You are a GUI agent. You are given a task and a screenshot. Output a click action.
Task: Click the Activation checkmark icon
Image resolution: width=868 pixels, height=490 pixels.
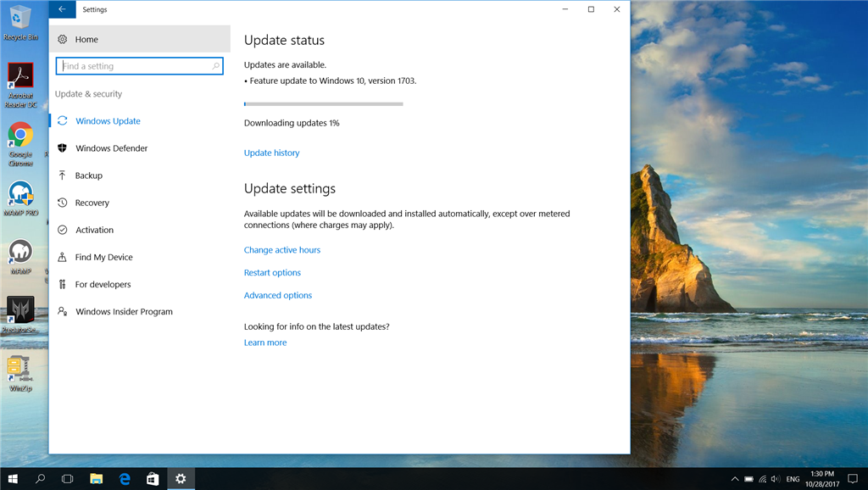point(63,230)
